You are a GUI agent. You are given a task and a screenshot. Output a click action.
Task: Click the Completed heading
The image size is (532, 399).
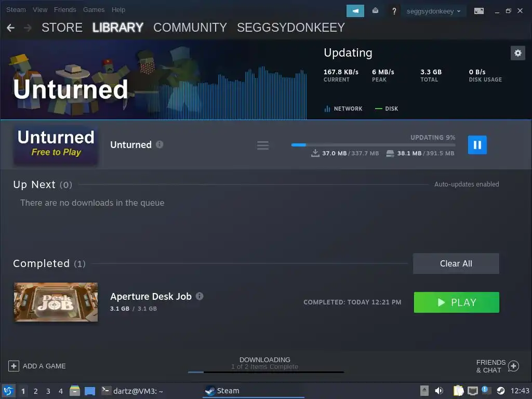pyautogui.click(x=42, y=263)
